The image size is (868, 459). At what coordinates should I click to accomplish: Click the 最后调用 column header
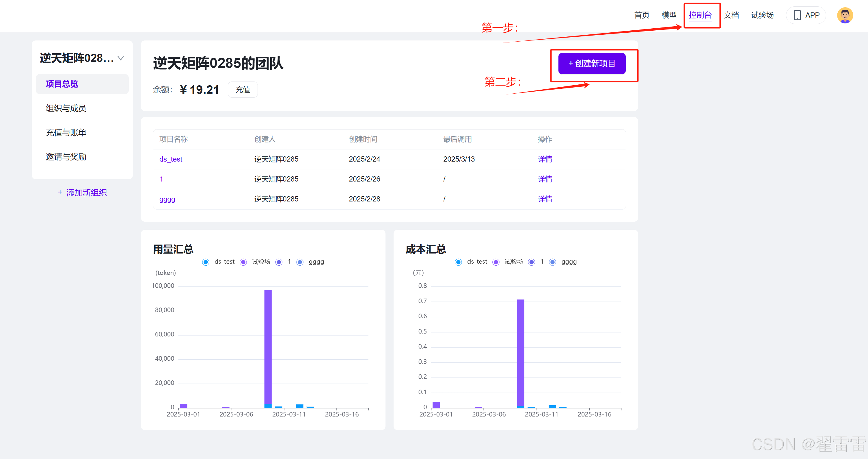tap(457, 139)
